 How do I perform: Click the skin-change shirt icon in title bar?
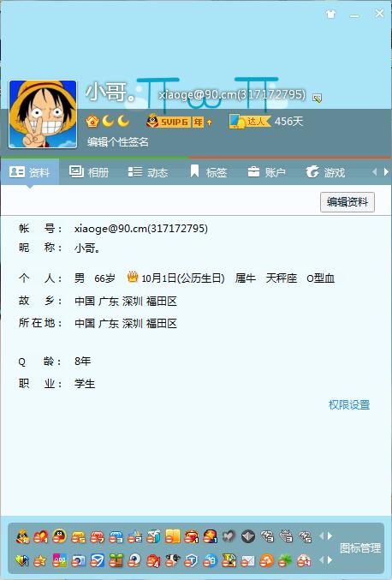click(x=330, y=15)
